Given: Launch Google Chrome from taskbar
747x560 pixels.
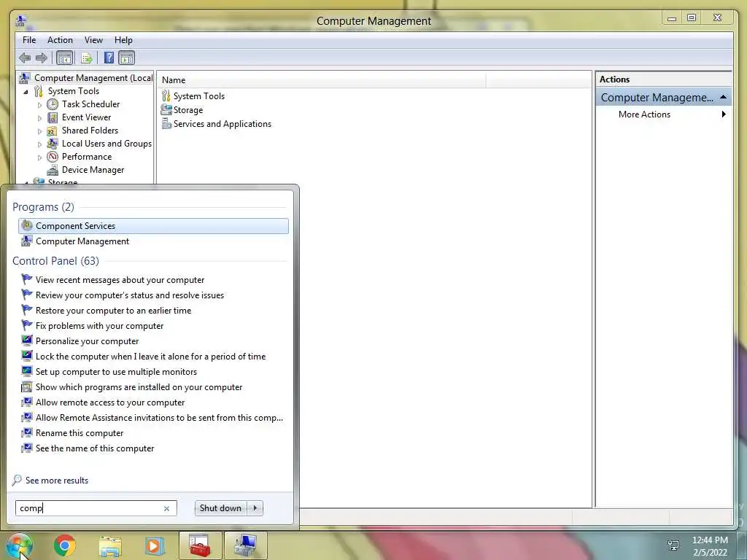Looking at the screenshot, I should coord(64,545).
